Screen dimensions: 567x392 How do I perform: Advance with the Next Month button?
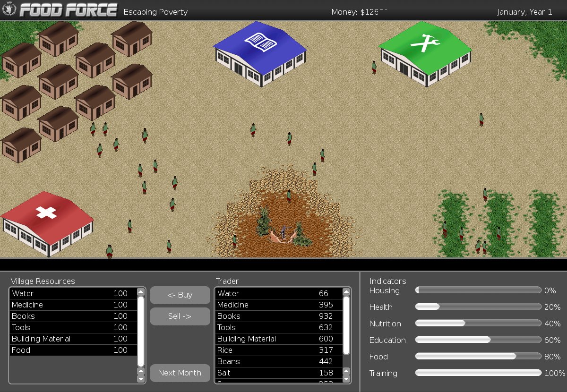pyautogui.click(x=180, y=373)
